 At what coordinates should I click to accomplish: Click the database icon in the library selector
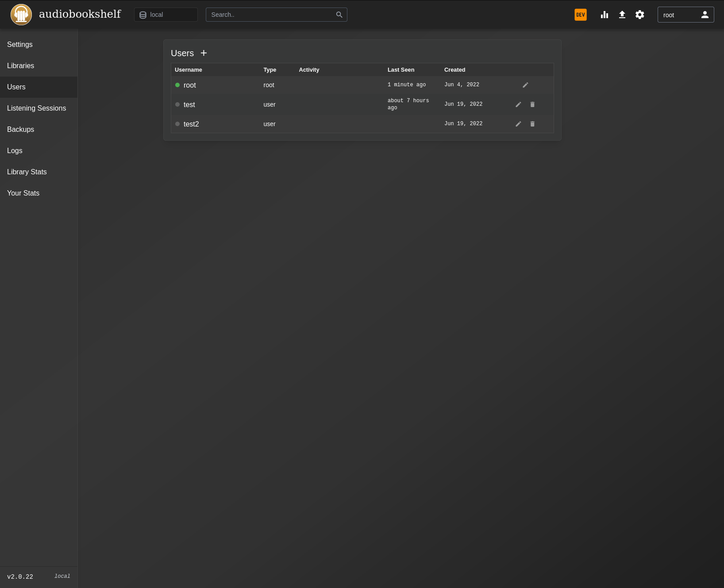point(143,15)
